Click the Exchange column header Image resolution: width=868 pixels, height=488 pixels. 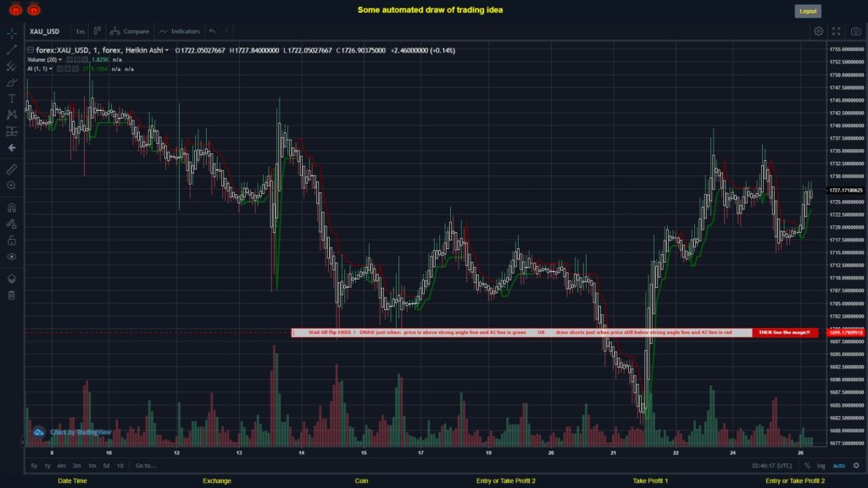tap(216, 481)
